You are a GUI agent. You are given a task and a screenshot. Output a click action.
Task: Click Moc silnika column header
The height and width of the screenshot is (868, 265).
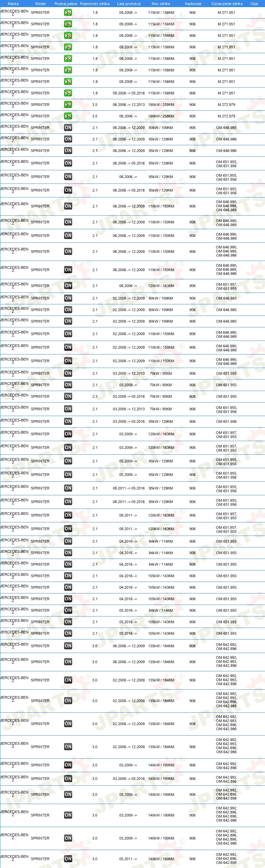[x=161, y=4]
